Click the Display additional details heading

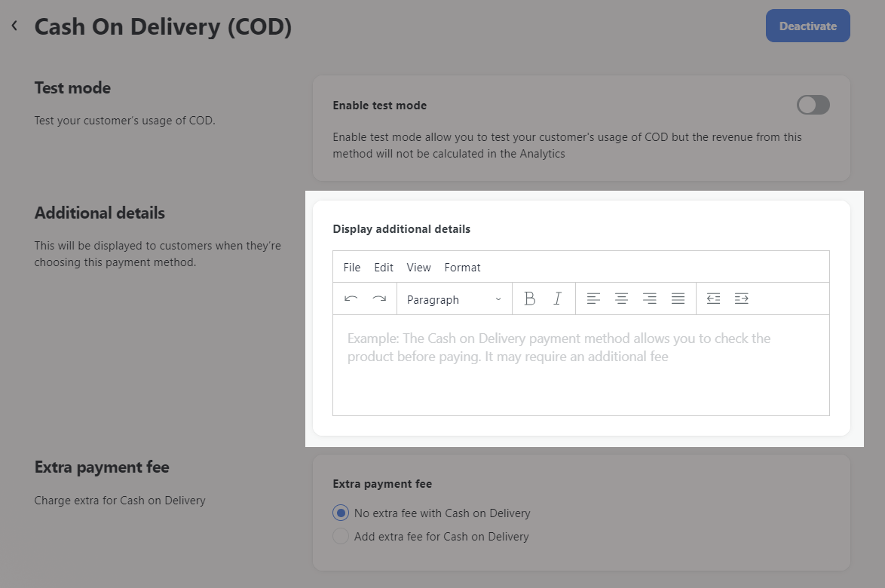[401, 229]
